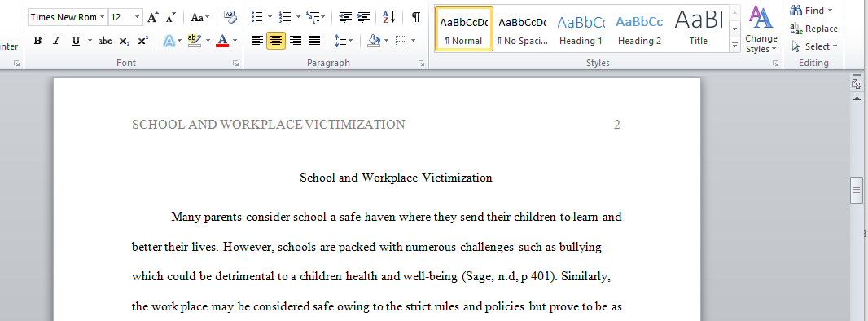Sort text alphabetically with A-Z icon
Screen dimensions: 868x321
[389, 17]
